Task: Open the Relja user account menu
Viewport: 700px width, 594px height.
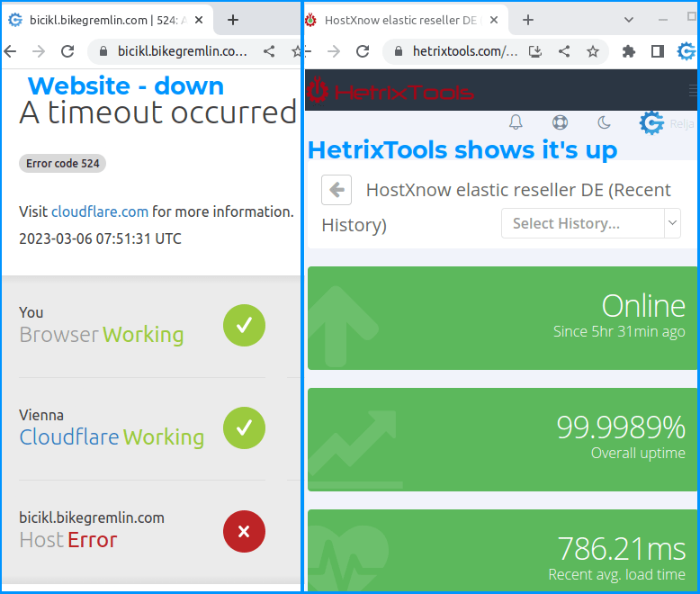Action: pyautogui.click(x=667, y=123)
